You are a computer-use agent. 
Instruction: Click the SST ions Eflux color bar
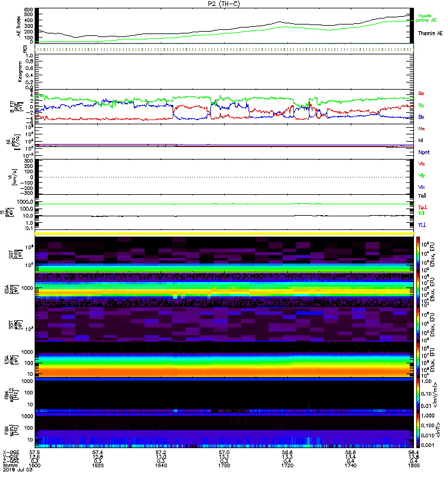pyautogui.click(x=418, y=255)
